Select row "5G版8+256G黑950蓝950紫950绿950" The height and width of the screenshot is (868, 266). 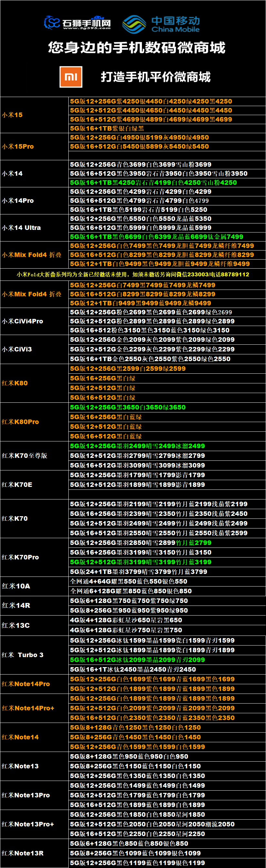click(x=167, y=611)
